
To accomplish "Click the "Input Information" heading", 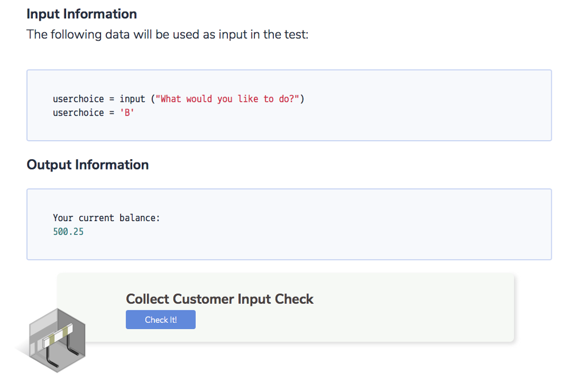I will click(x=81, y=13).
